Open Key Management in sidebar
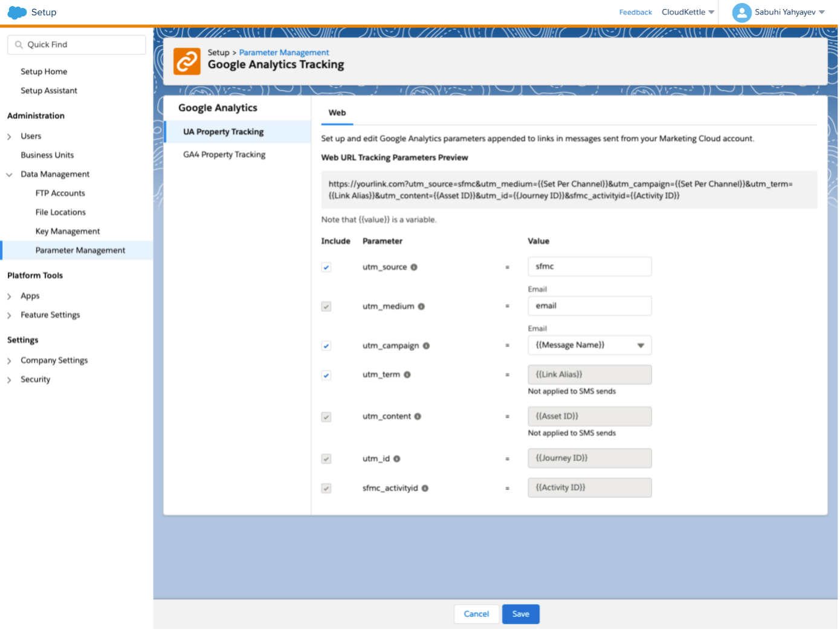The width and height of the screenshot is (840, 632). tap(68, 232)
